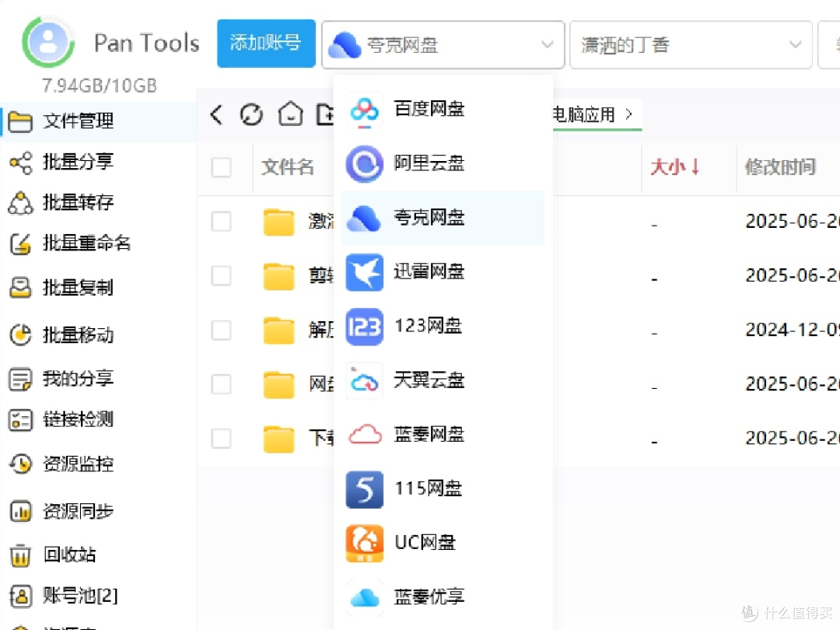
Task: Click the 2024-12-0x date cell
Action: pos(792,330)
